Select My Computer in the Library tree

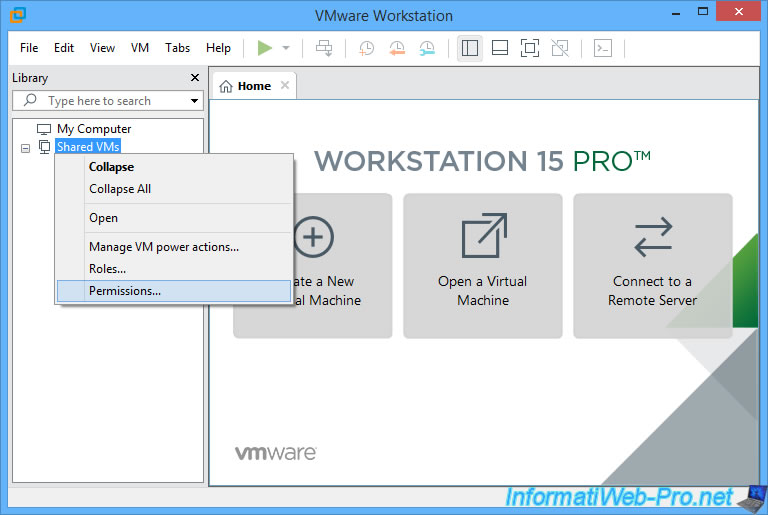point(94,129)
